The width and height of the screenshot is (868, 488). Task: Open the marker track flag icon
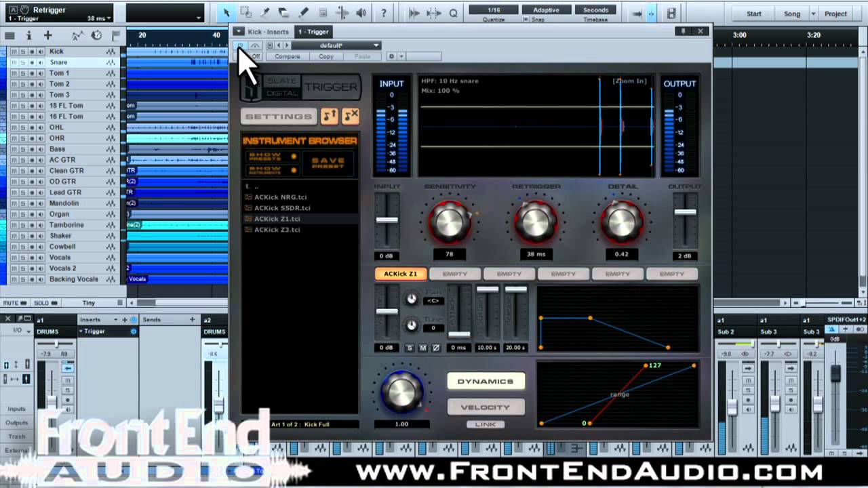coord(116,35)
